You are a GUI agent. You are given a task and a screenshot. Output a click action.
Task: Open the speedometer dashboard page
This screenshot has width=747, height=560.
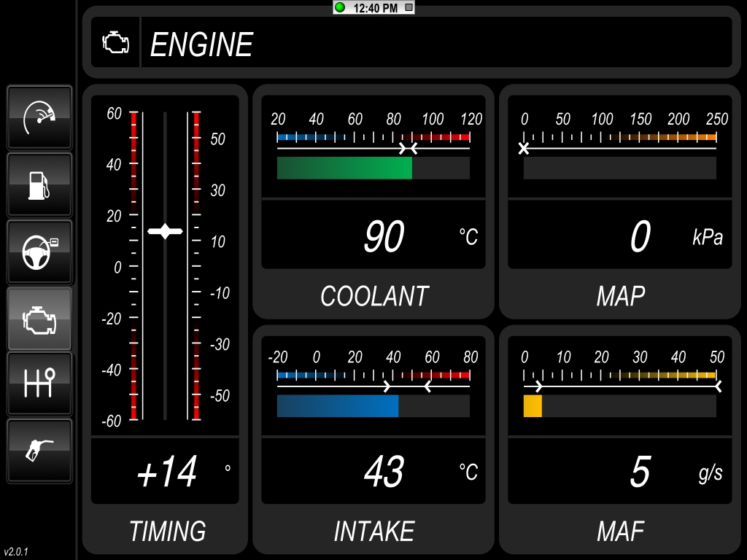[39, 117]
